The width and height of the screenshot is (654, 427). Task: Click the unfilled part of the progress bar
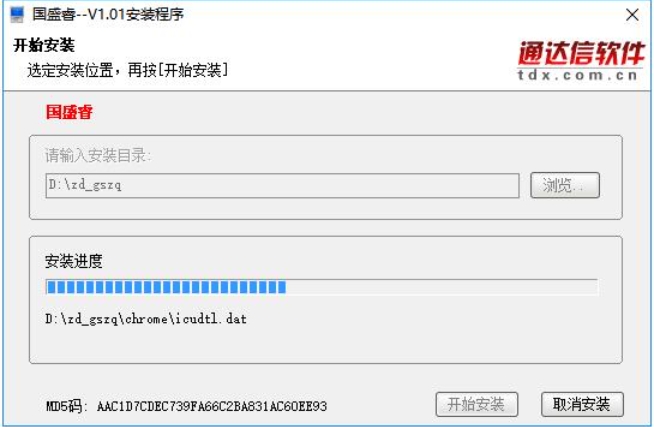(442, 287)
